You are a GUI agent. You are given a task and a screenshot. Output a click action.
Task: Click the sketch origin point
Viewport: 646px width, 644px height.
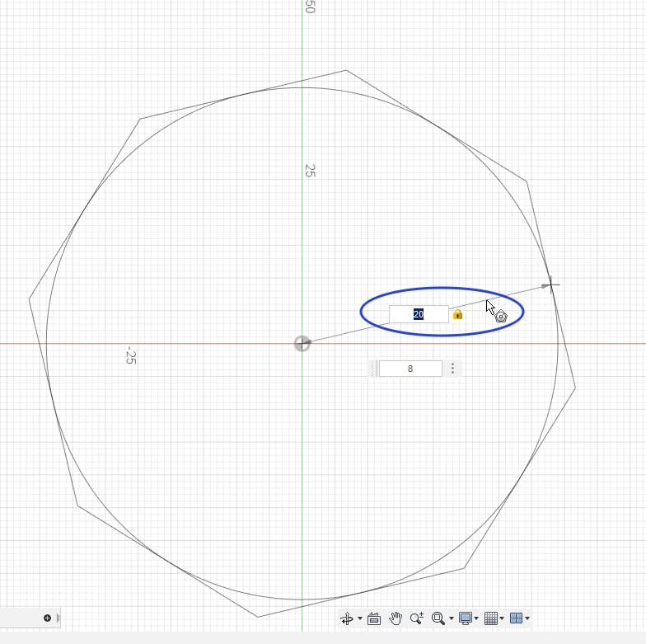(x=302, y=343)
